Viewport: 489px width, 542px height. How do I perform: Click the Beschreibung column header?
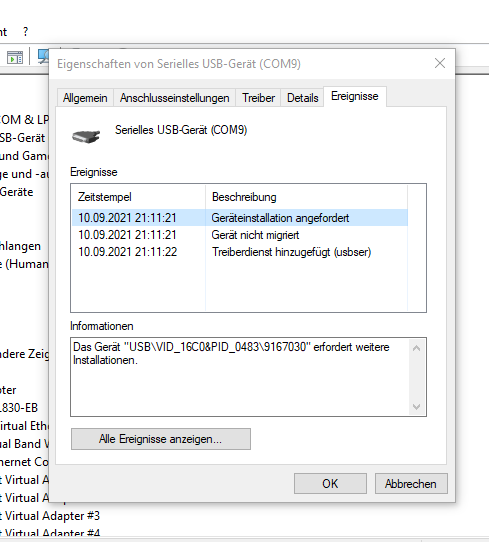click(x=306, y=197)
